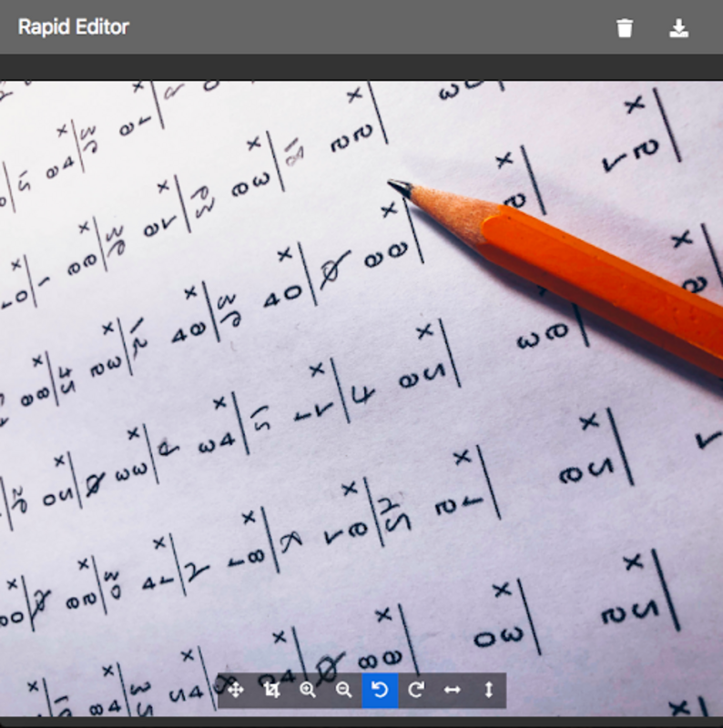Screen dimensions: 723x728
Task: Zoom out with the magnifier minus icon
Action: [343, 690]
